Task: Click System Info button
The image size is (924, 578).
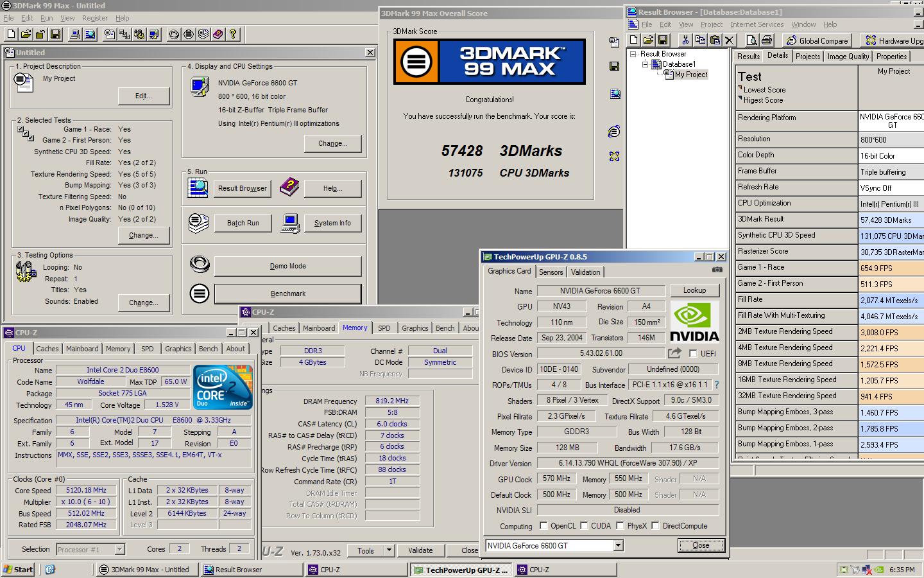Action: (x=332, y=223)
